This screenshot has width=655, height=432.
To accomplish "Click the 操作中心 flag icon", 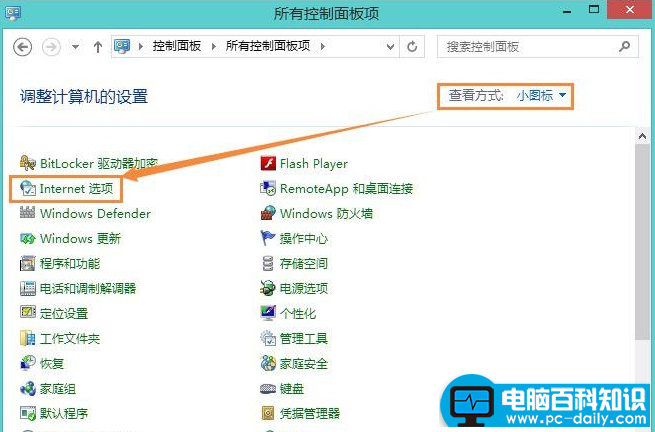I will 268,238.
